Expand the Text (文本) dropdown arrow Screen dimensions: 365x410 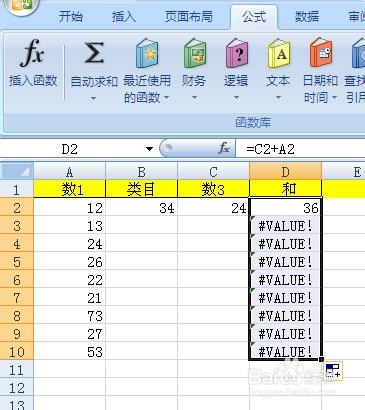coord(278,98)
